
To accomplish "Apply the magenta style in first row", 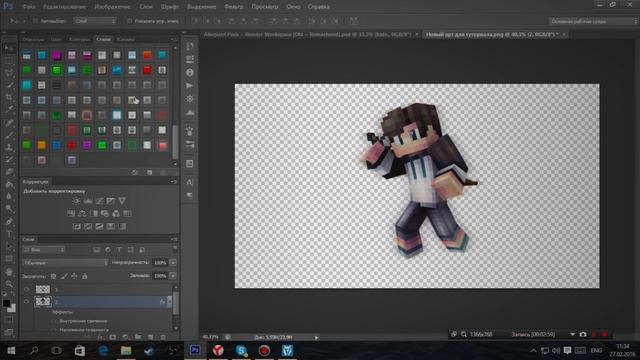I will tap(57, 55).
